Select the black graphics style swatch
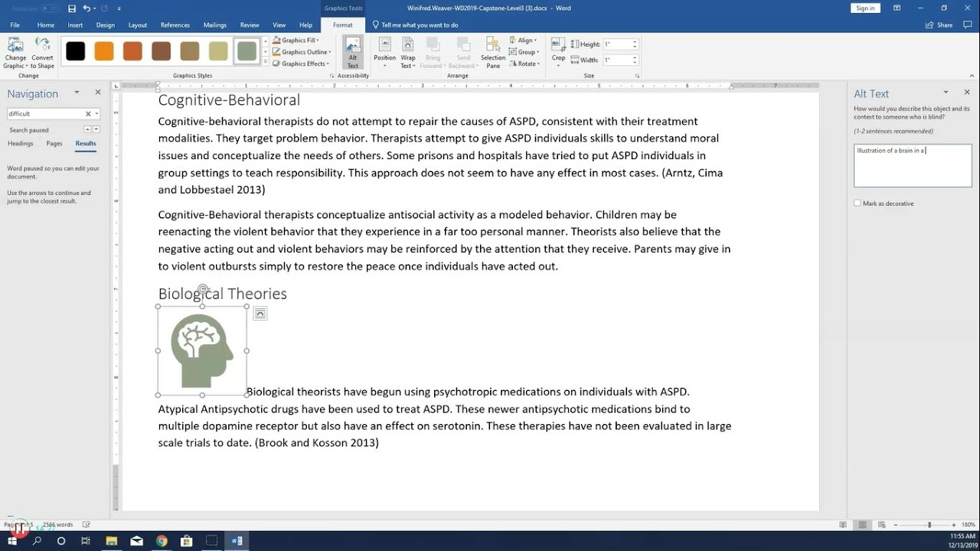 (75, 51)
